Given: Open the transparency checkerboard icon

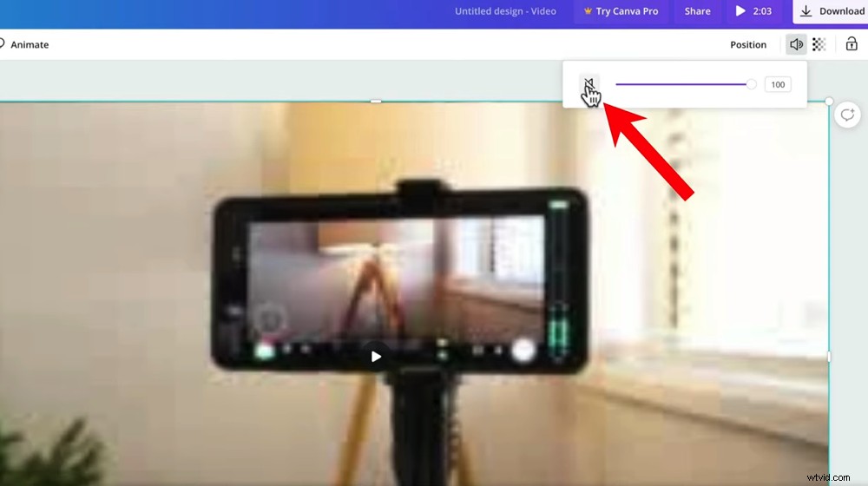Looking at the screenshot, I should click(819, 44).
